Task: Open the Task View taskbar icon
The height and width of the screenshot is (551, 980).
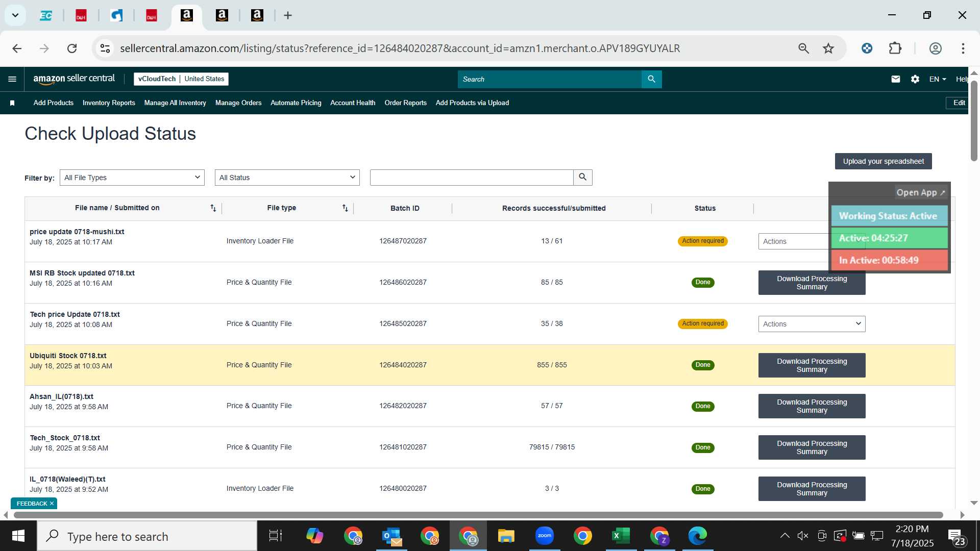Action: click(x=276, y=536)
